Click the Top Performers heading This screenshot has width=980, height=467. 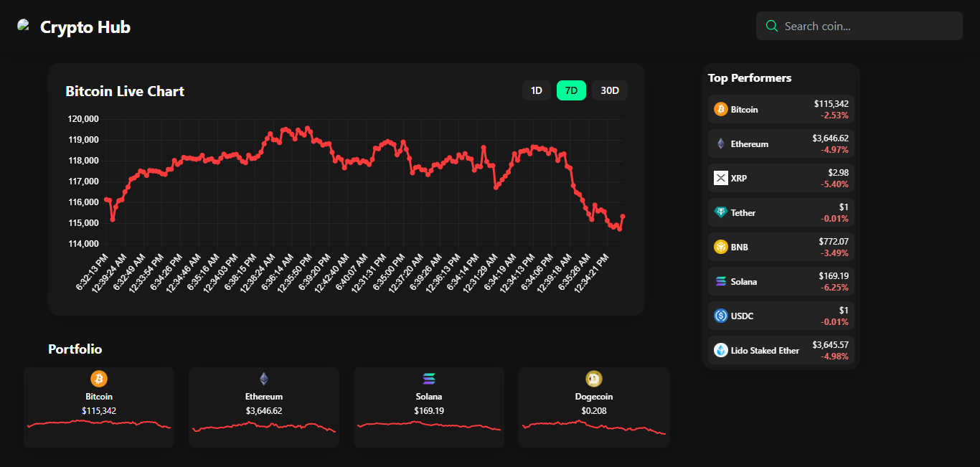click(x=750, y=77)
